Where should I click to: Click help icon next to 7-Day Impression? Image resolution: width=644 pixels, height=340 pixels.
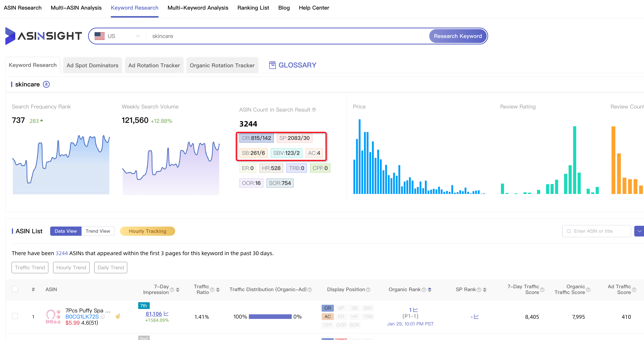coord(172,290)
